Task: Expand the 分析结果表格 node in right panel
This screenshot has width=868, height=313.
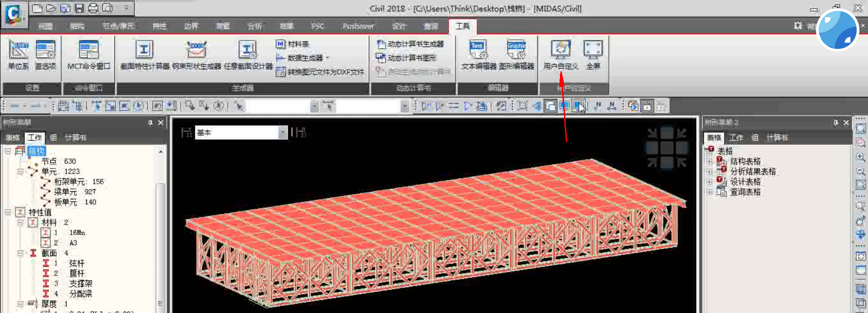Action: (x=710, y=171)
